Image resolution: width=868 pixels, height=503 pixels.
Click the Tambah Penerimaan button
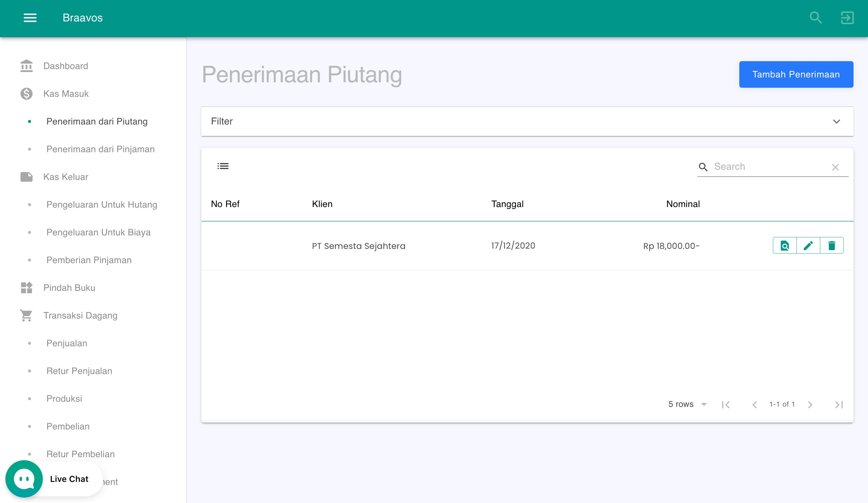pos(796,74)
